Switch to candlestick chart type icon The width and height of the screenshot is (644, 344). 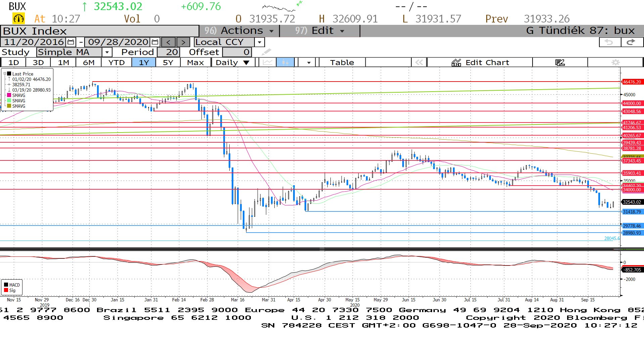point(285,62)
